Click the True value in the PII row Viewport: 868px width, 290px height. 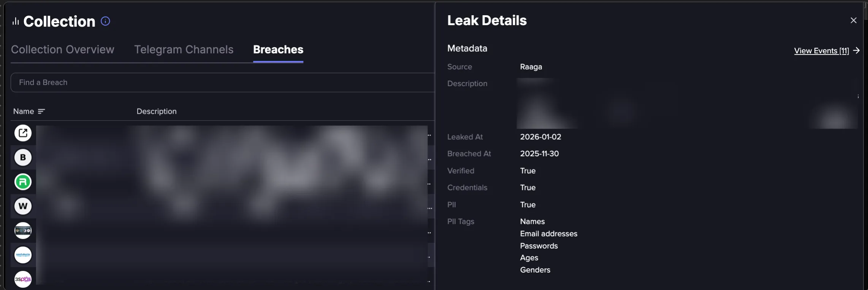pos(528,204)
